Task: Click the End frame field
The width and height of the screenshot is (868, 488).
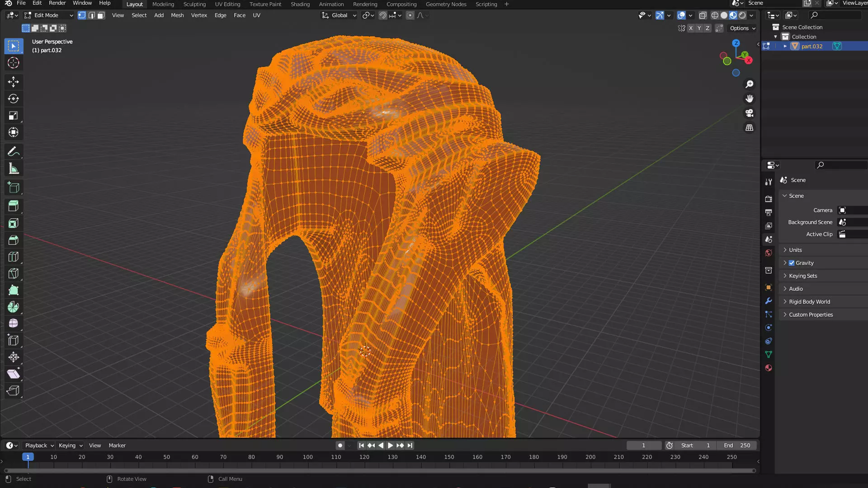Action: tap(737, 446)
